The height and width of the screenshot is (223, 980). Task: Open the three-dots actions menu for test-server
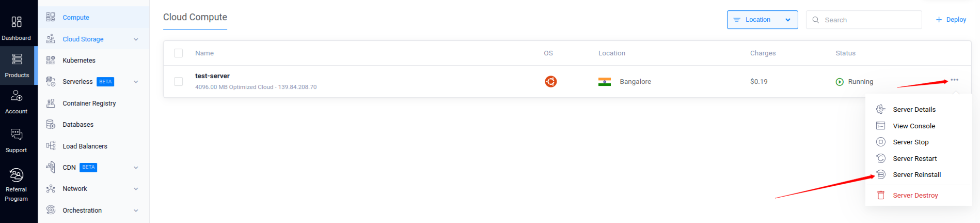(954, 80)
